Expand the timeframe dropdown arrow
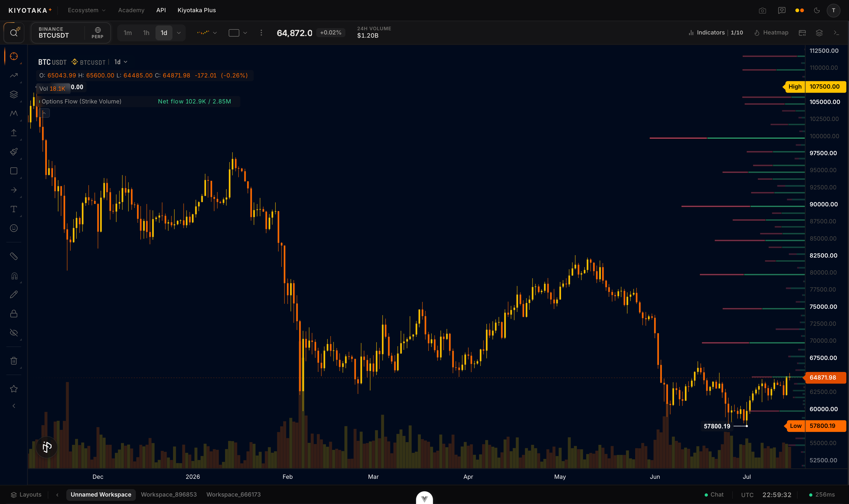Image resolution: width=849 pixels, height=504 pixels. point(179,33)
